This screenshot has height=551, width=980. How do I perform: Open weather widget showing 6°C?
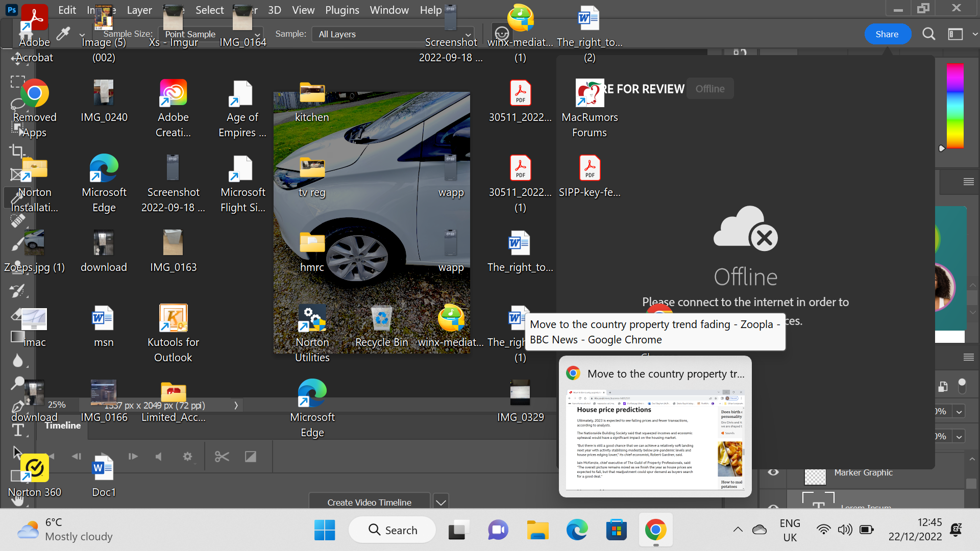pyautogui.click(x=65, y=530)
